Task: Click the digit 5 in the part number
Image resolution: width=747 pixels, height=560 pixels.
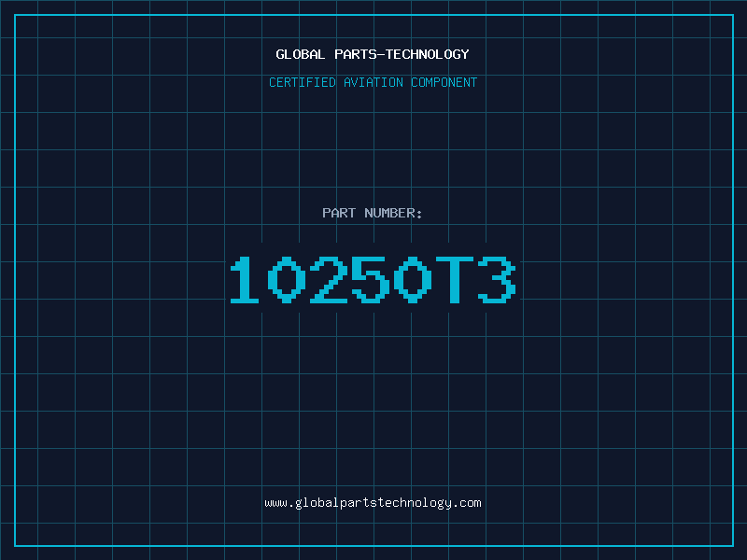Action: coord(370,279)
